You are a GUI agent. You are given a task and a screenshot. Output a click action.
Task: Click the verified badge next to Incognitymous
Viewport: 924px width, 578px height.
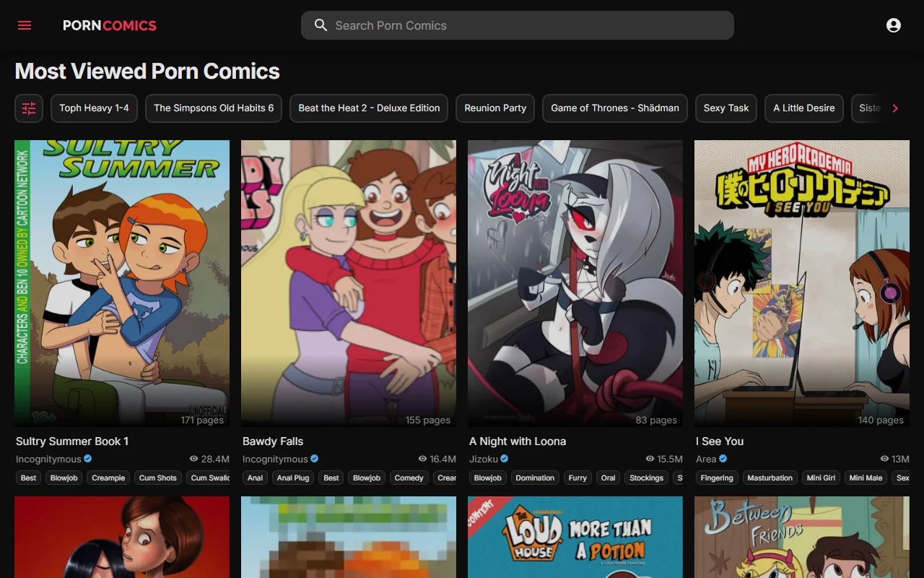click(x=87, y=459)
